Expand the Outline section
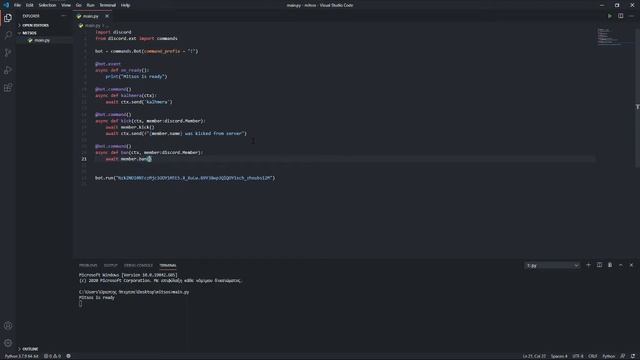This screenshot has height=360, width=640. pyautogui.click(x=29, y=349)
